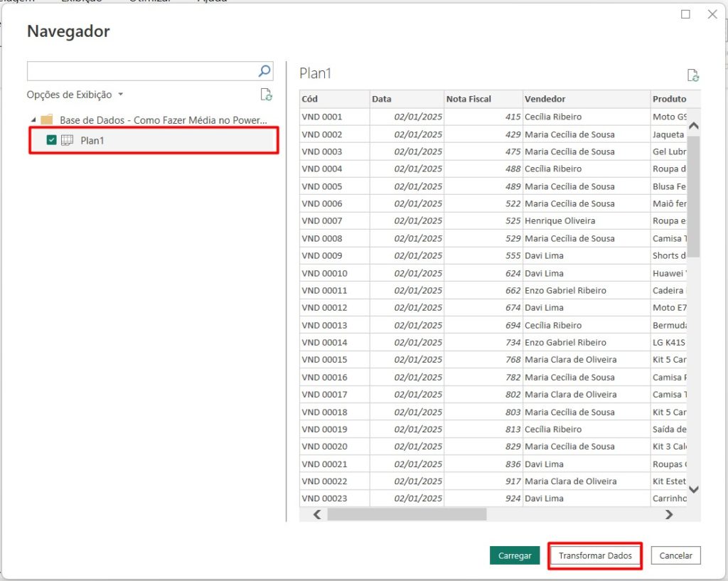Viewport: 728px width, 581px height.
Task: Refresh the data source list in left pane
Action: point(267,94)
